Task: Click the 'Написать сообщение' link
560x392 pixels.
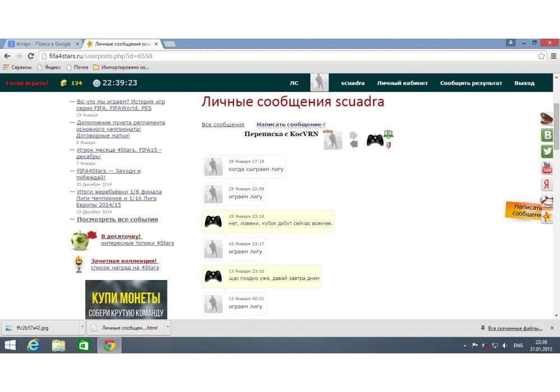Action: (288, 124)
